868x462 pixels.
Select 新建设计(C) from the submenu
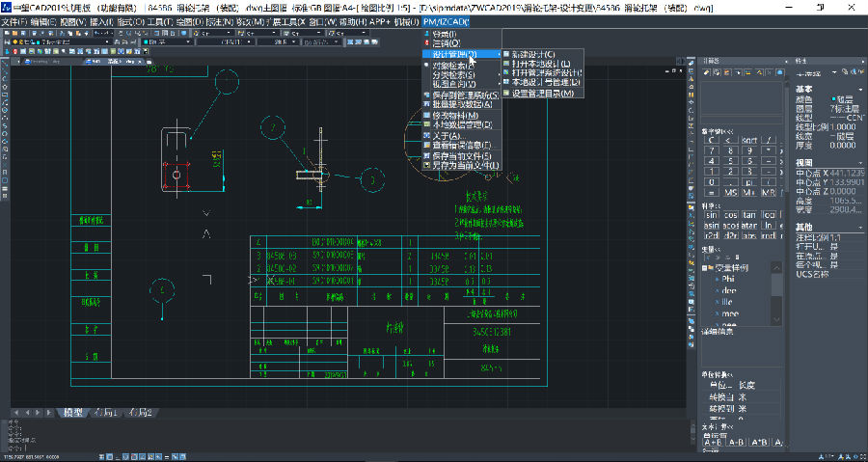click(532, 54)
